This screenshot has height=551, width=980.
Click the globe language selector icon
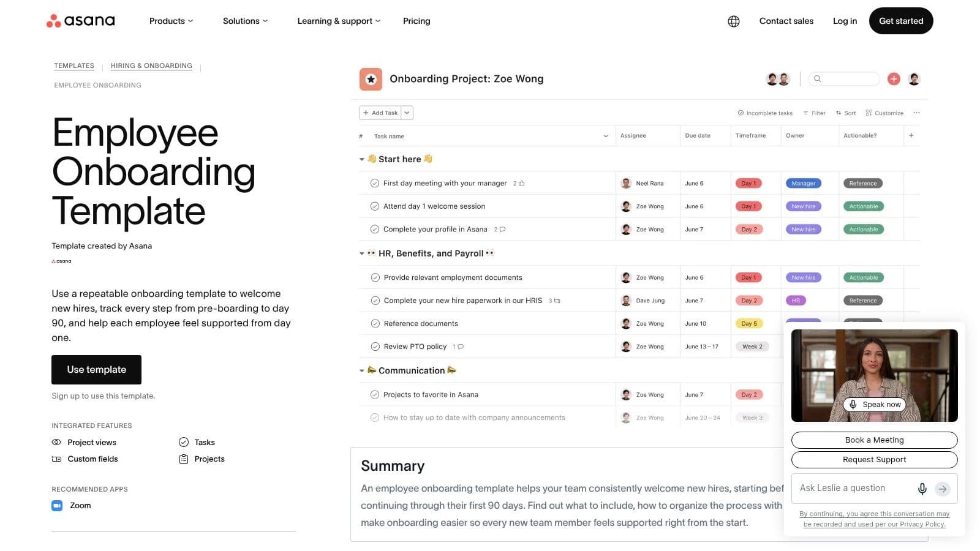733,21
